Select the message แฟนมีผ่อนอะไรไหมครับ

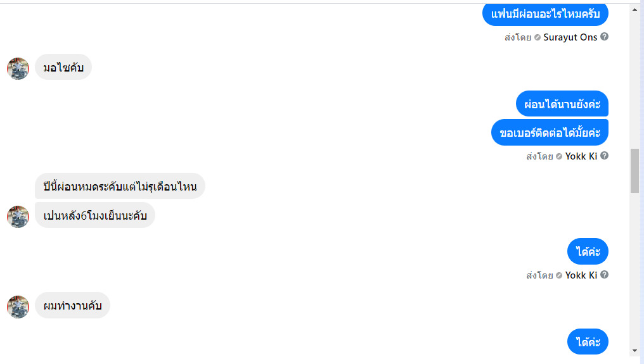pos(545,14)
